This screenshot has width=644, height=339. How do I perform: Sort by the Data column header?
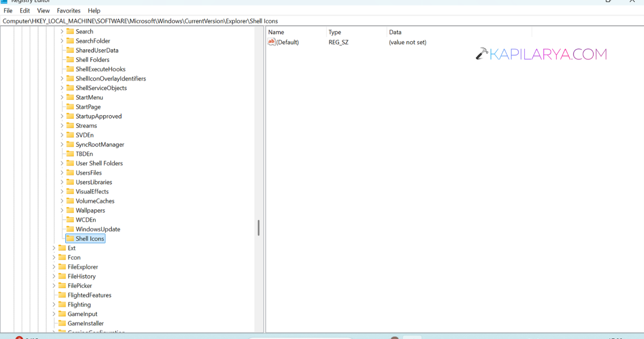coord(459,32)
